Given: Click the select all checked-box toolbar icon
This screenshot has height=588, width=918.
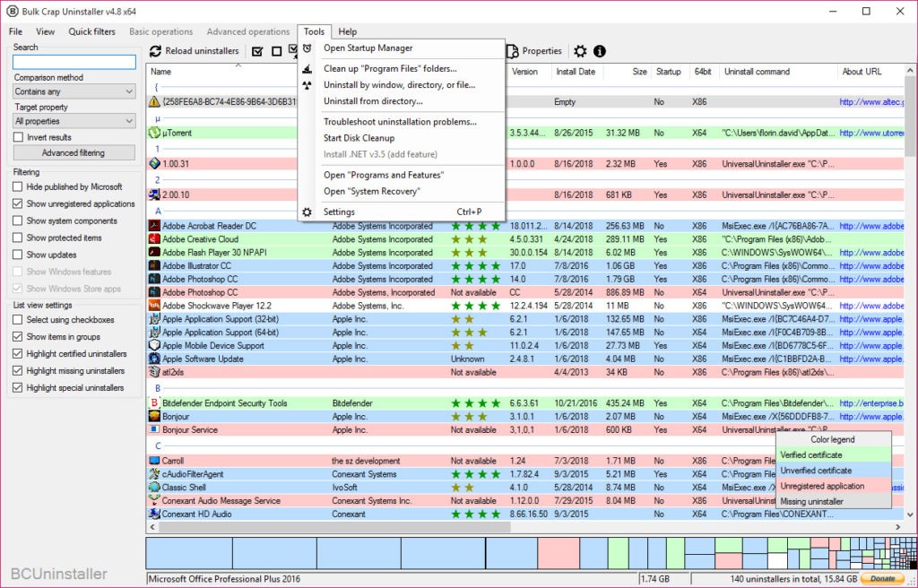Looking at the screenshot, I should click(x=257, y=51).
